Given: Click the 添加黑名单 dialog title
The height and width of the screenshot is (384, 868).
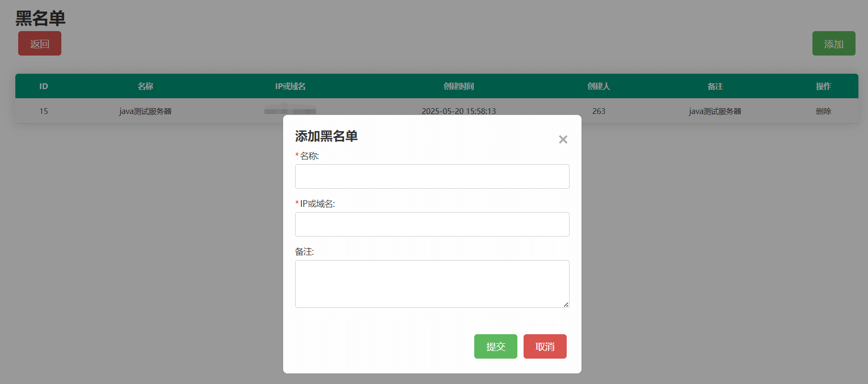Looking at the screenshot, I should pyautogui.click(x=326, y=136).
